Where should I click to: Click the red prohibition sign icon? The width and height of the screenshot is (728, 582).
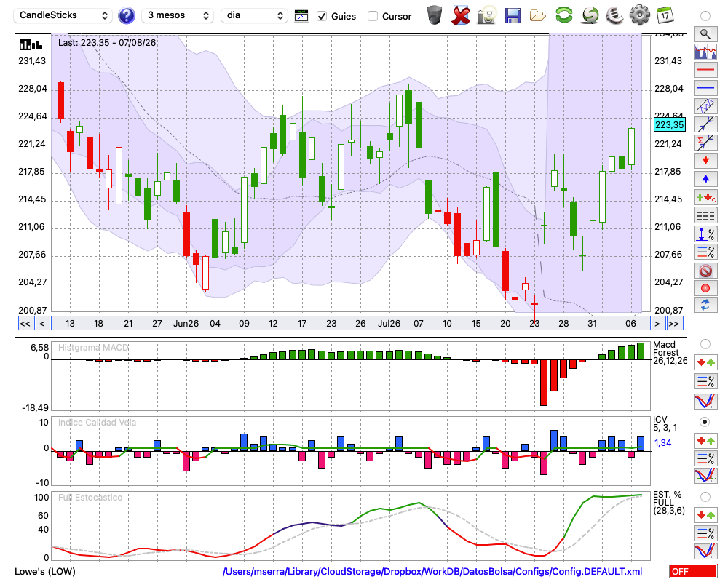pyautogui.click(x=705, y=271)
